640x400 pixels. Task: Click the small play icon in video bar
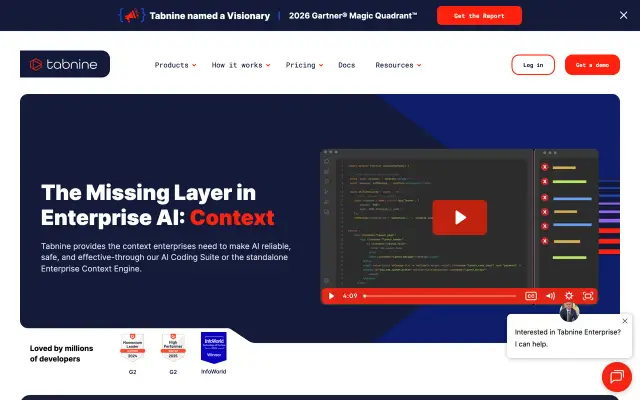(x=331, y=296)
